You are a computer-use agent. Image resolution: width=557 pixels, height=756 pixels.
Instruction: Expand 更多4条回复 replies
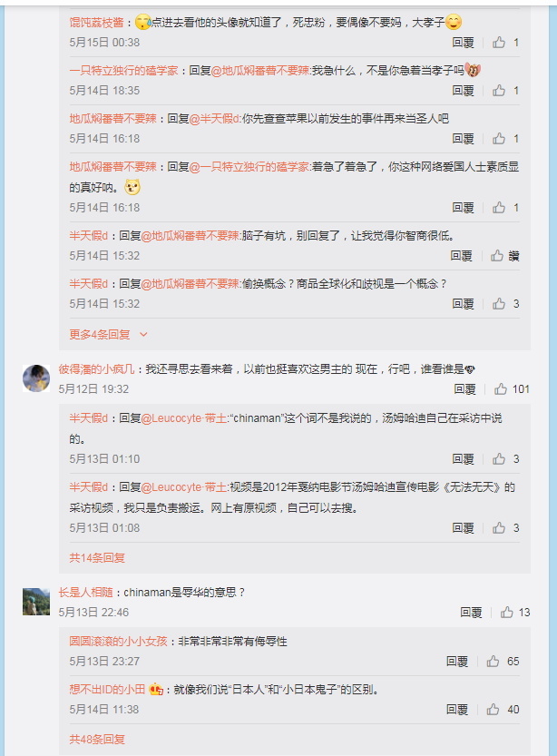109,335
